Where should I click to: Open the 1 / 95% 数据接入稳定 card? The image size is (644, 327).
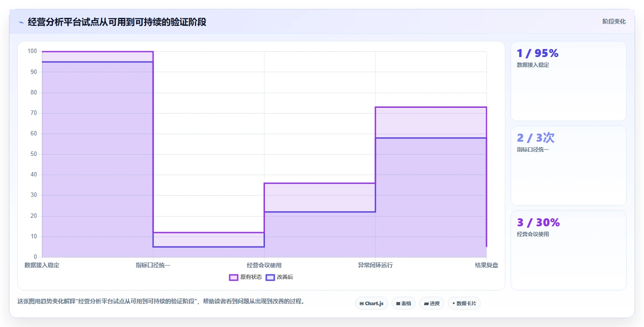(x=568, y=81)
